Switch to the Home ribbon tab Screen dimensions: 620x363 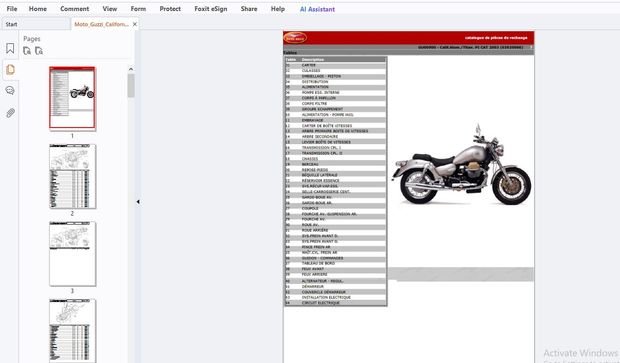38,9
